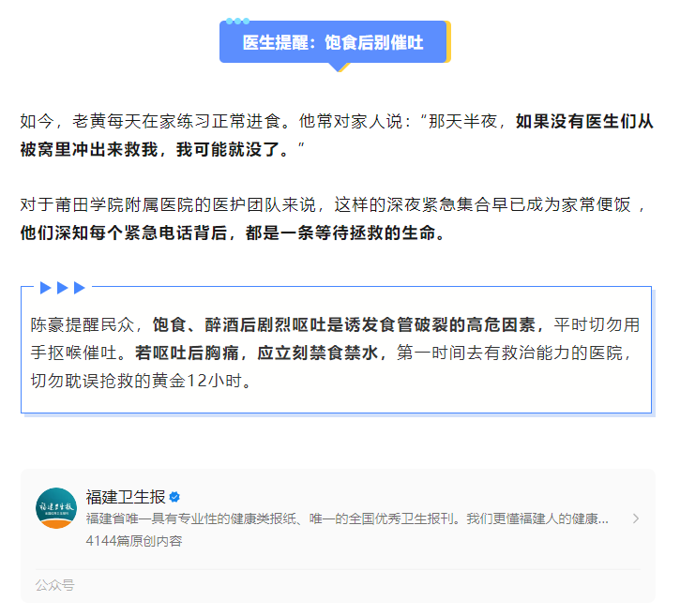The width and height of the screenshot is (680, 616).
Task: Click the 医生提醒 heading banner
Action: tap(333, 43)
